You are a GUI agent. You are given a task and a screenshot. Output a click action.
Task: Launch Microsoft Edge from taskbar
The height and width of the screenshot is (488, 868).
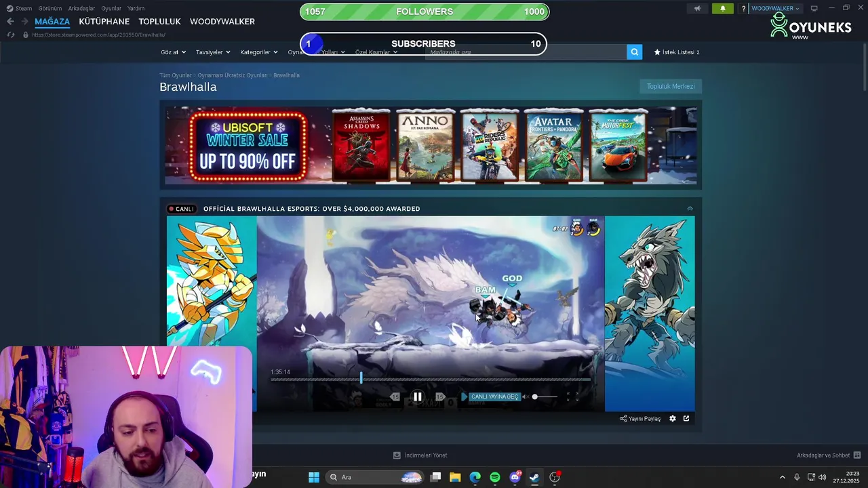pos(475,477)
